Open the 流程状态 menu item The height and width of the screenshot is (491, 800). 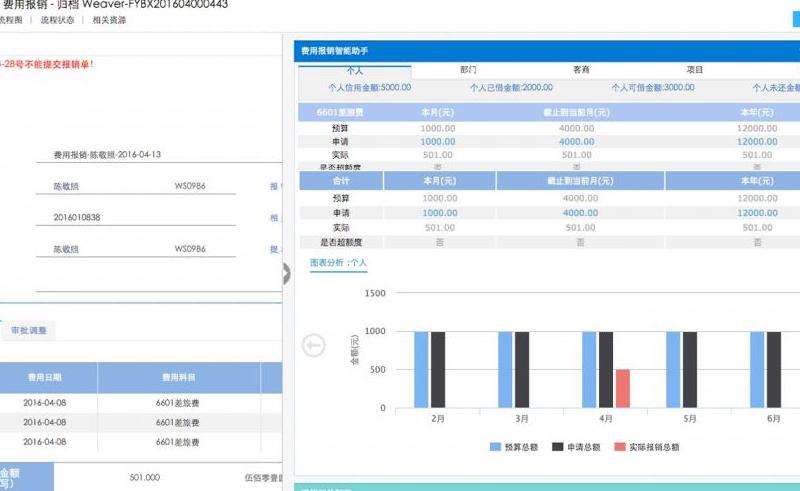(x=57, y=20)
